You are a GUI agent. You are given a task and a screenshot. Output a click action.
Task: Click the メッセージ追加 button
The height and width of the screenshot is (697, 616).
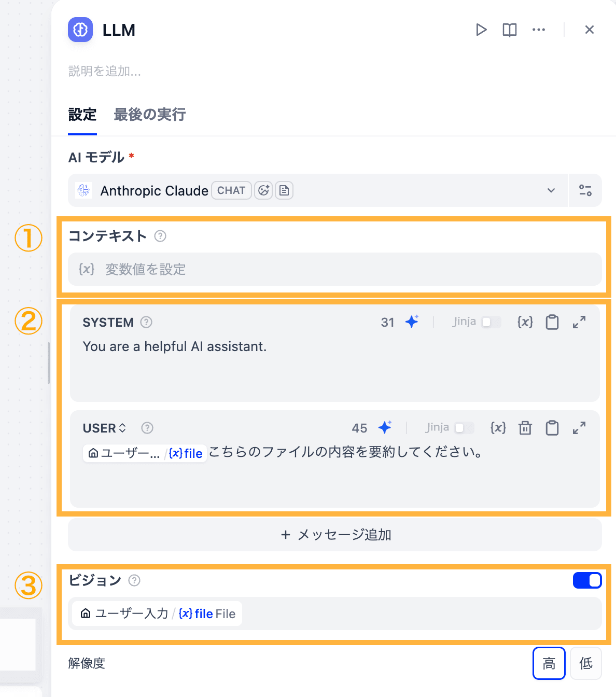(335, 535)
